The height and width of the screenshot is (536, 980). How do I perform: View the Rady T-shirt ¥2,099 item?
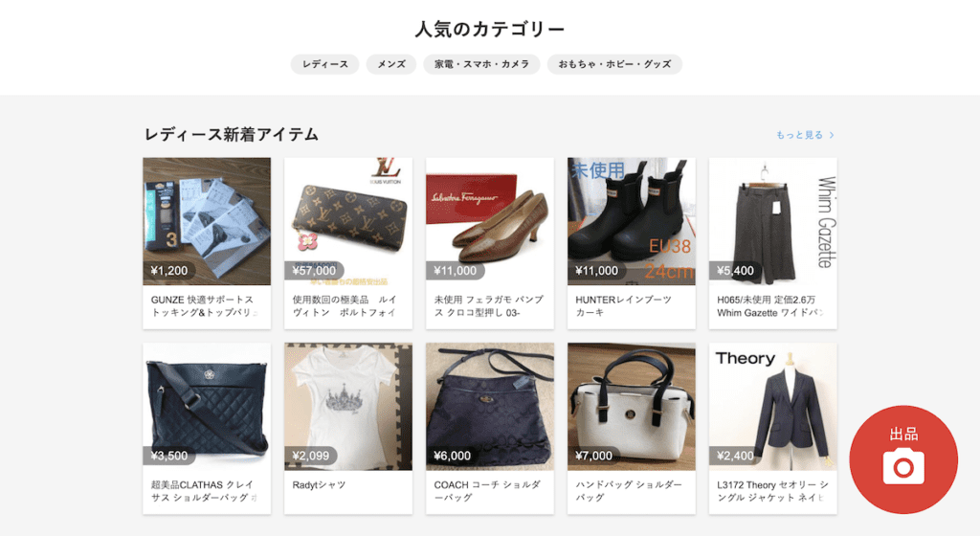[x=348, y=428]
